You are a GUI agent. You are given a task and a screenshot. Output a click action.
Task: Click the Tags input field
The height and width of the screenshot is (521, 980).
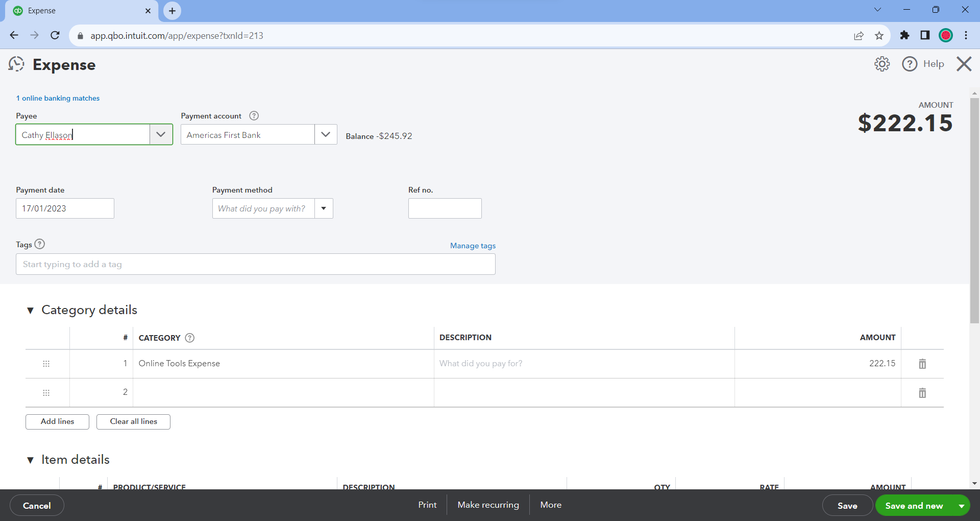pos(255,264)
